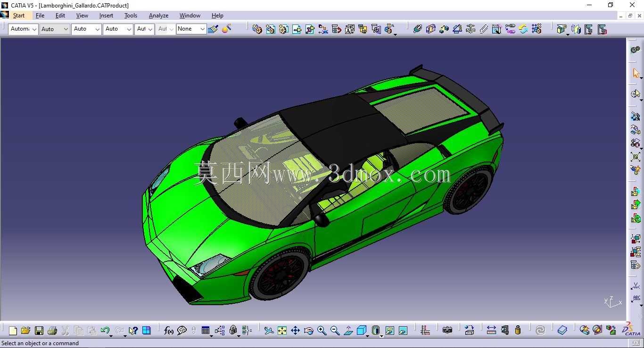
Task: Open the Help menu
Action: 217,16
